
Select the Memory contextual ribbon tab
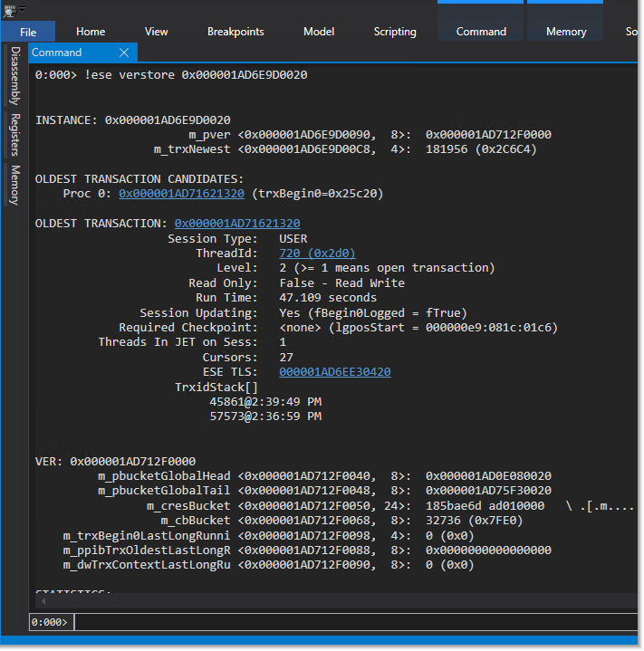pos(566,32)
